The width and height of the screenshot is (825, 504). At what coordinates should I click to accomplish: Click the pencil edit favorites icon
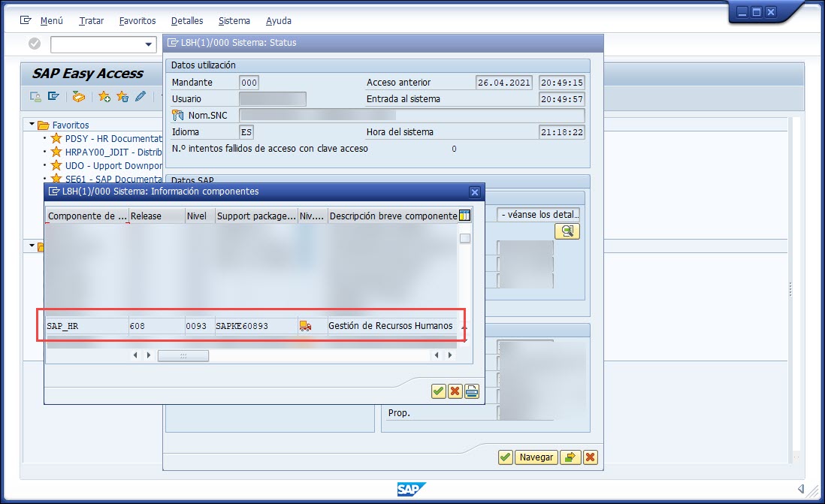(140, 96)
